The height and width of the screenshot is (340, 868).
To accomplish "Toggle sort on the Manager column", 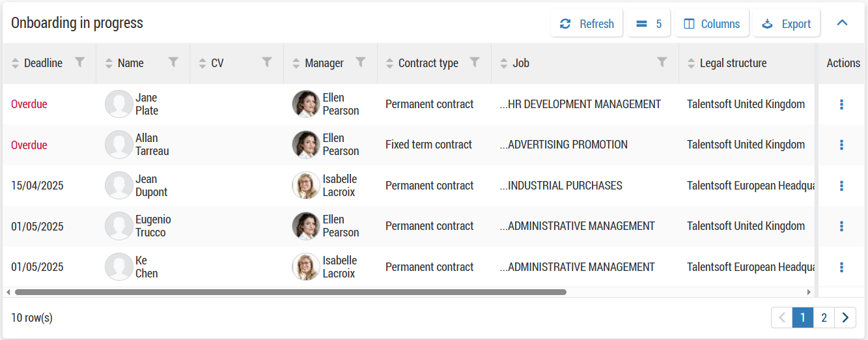I will tap(297, 63).
